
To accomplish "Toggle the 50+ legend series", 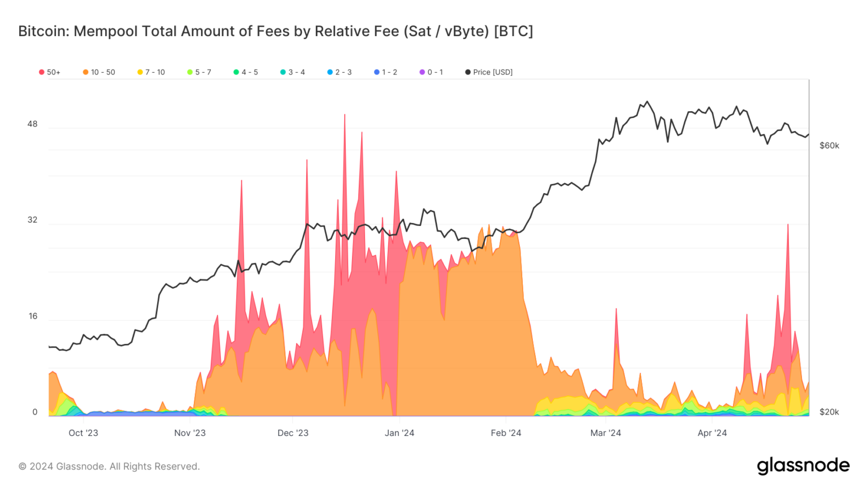I will [x=50, y=72].
